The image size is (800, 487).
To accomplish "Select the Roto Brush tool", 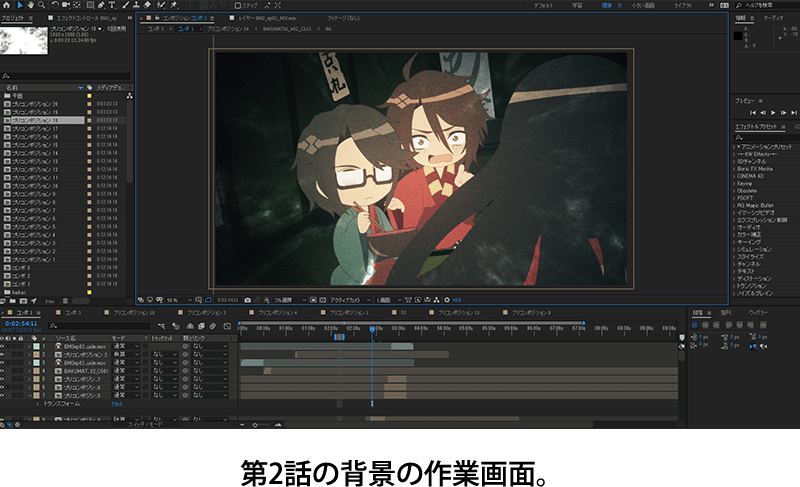I will click(161, 5).
